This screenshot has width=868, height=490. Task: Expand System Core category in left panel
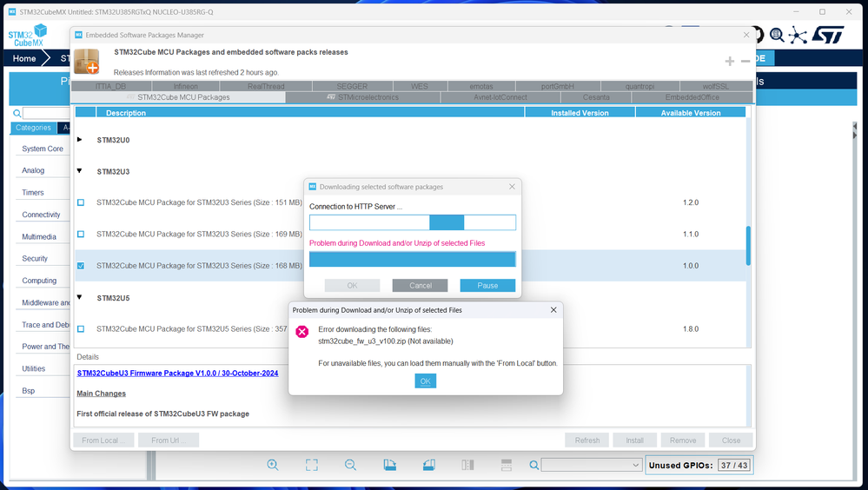click(42, 149)
